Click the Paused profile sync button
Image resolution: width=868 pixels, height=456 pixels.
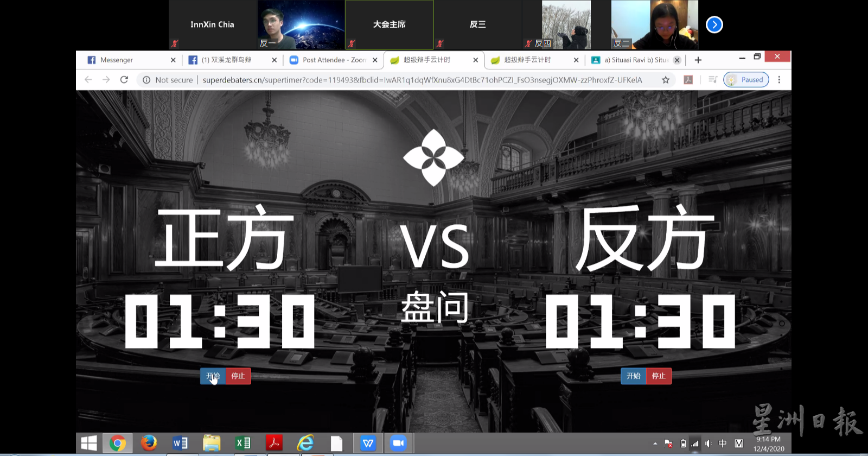(746, 80)
